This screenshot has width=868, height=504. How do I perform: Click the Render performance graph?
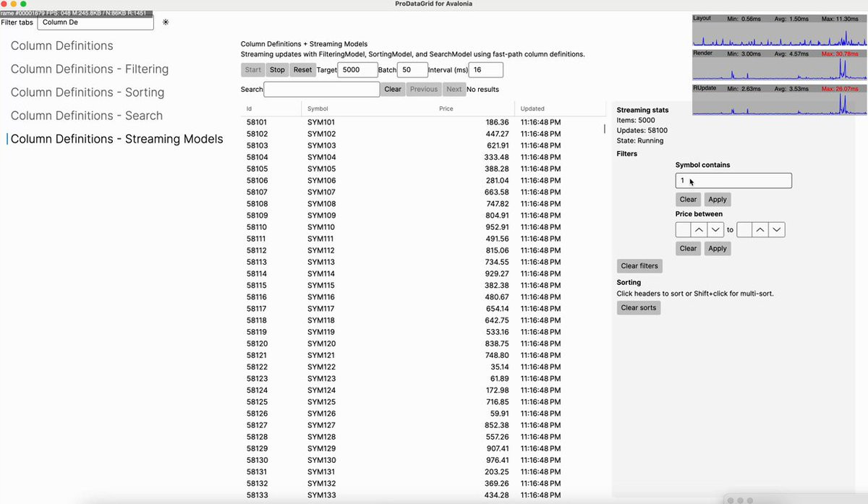(x=780, y=65)
